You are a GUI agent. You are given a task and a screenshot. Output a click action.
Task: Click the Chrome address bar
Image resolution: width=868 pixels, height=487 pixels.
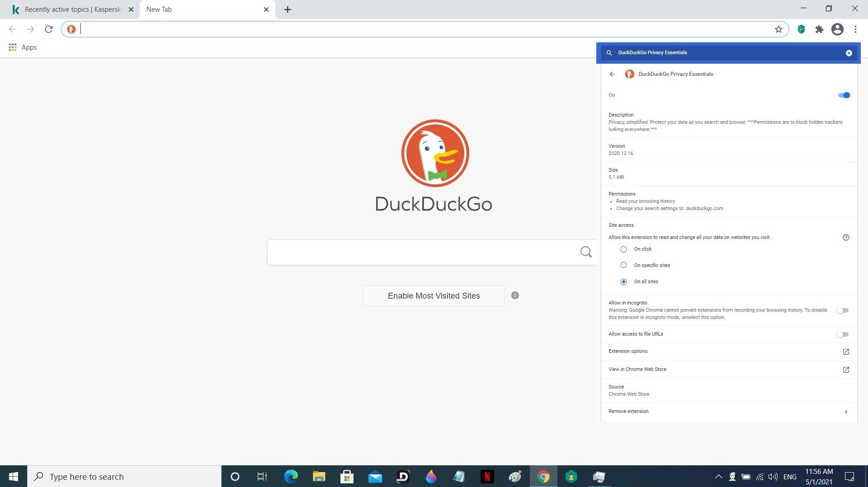pos(425,29)
